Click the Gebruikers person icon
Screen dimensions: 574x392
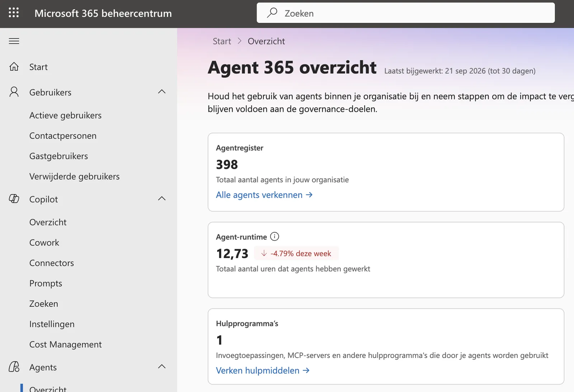tap(14, 92)
